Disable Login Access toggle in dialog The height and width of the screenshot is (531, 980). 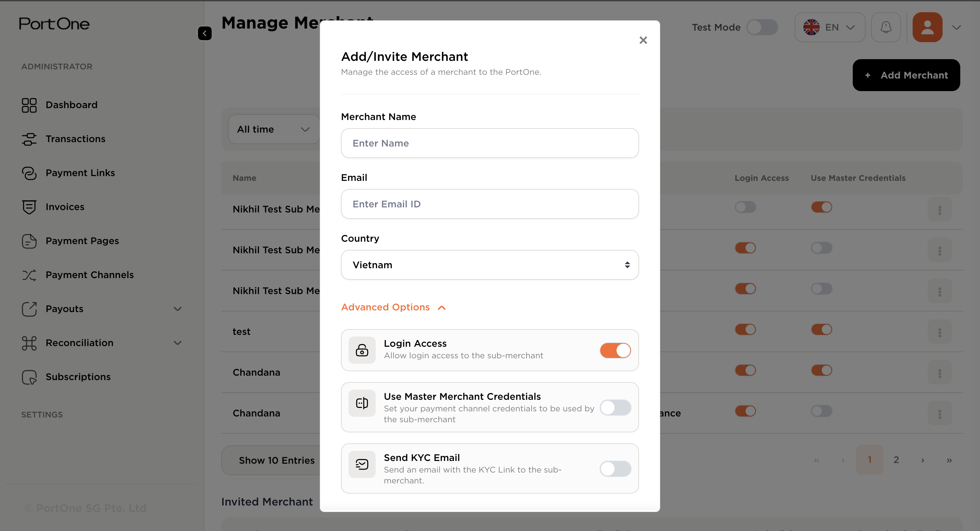point(615,350)
